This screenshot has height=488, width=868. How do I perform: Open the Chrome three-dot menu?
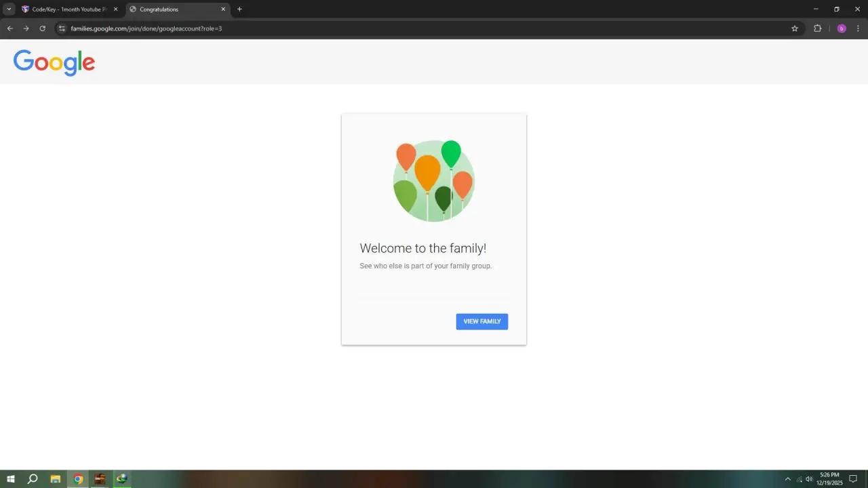[858, 28]
